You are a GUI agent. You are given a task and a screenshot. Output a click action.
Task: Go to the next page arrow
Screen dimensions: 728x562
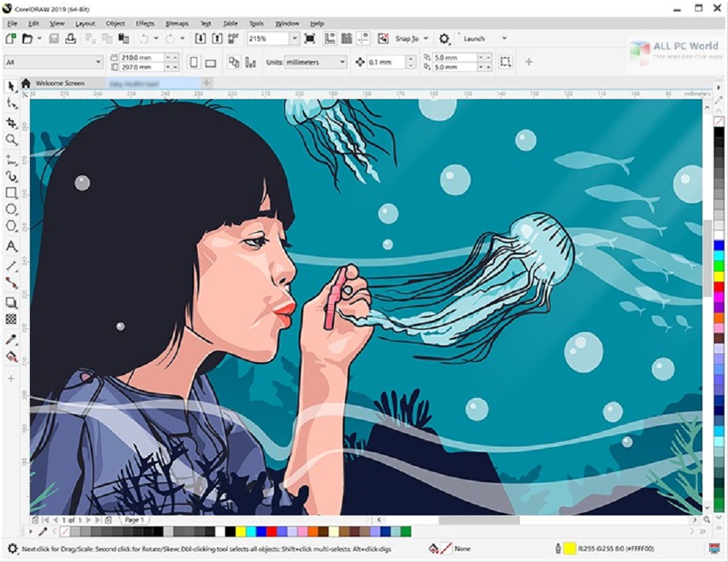(x=88, y=520)
